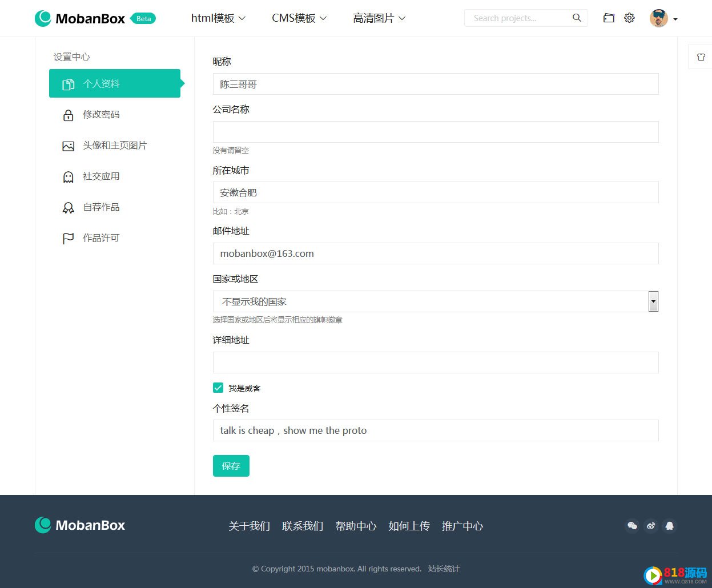Screen dimensions: 712x588
Task: Click the settings gear icon
Action: pyautogui.click(x=629, y=18)
